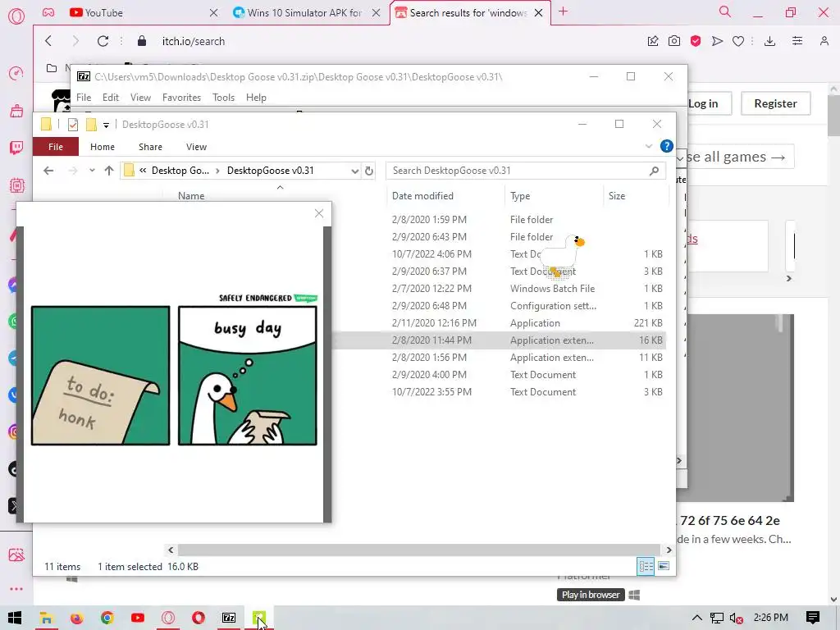Open the Opera flow send icon
This screenshot has height=630, width=840.
(x=717, y=41)
